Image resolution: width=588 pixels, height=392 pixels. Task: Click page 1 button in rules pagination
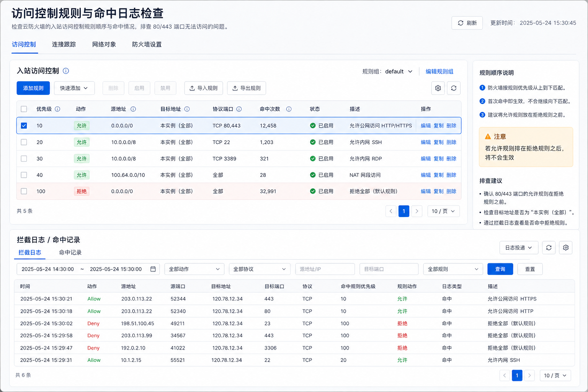click(x=404, y=211)
